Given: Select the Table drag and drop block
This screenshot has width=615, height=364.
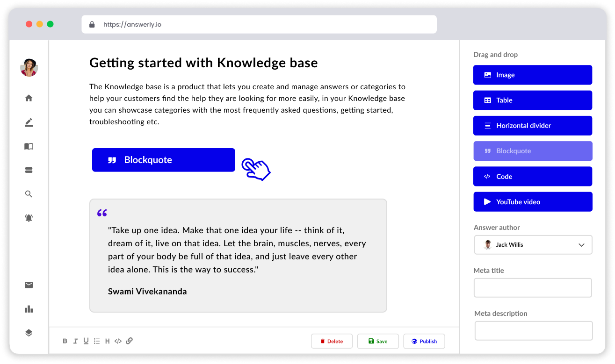Looking at the screenshot, I should [533, 100].
